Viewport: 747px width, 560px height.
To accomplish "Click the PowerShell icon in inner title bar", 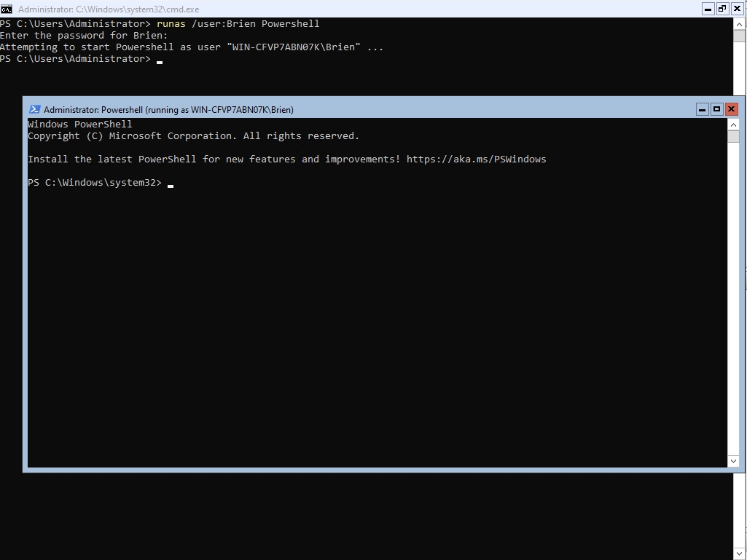I will pos(34,109).
